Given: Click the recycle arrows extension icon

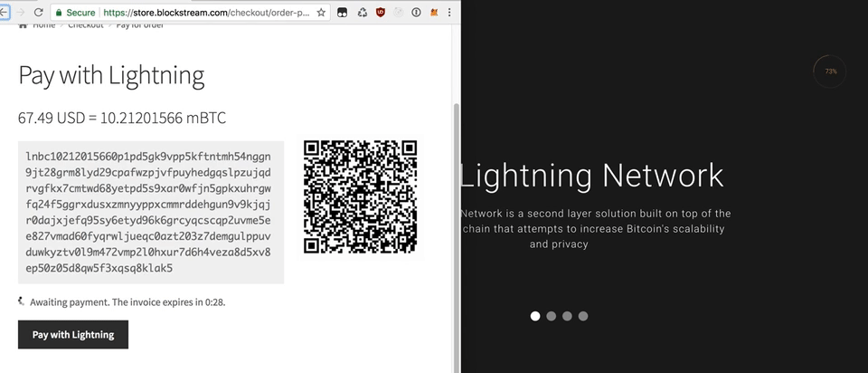Looking at the screenshot, I should [x=362, y=12].
